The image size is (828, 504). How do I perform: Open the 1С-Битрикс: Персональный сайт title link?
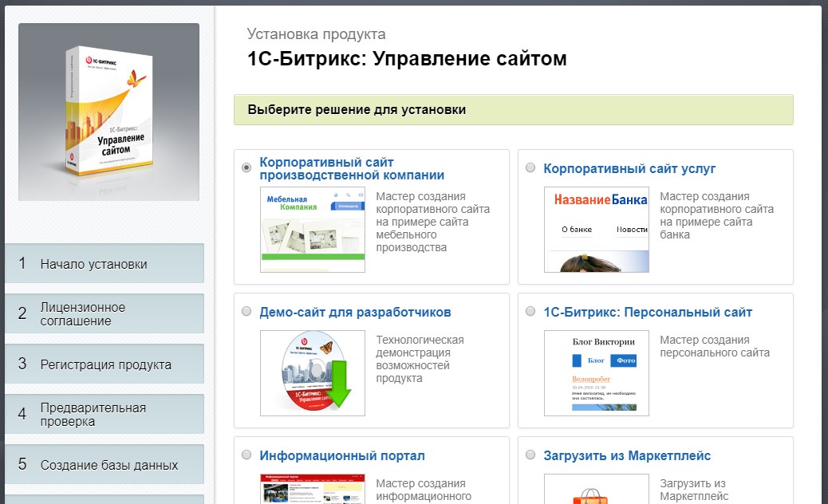648,313
